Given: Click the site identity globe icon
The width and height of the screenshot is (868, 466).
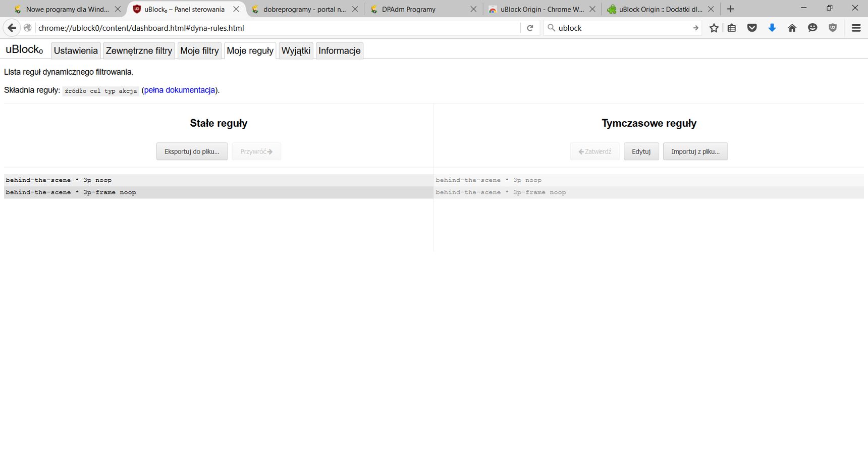Looking at the screenshot, I should 28,28.
